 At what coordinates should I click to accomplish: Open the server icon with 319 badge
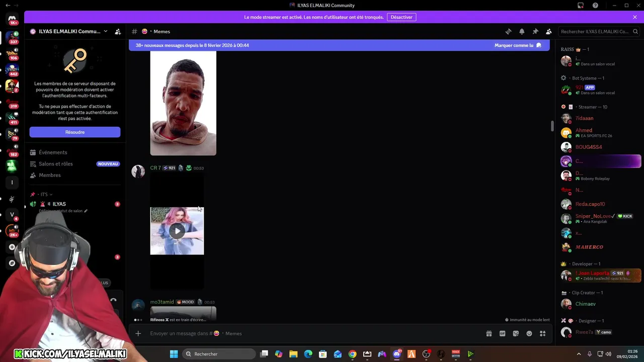tap(12, 102)
